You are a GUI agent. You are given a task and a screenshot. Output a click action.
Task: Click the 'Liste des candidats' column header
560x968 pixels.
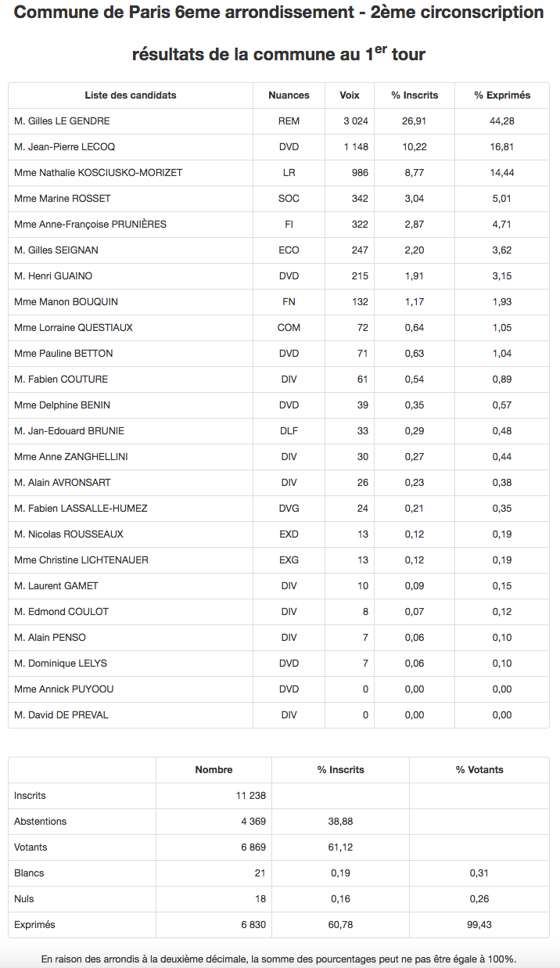[x=131, y=95]
